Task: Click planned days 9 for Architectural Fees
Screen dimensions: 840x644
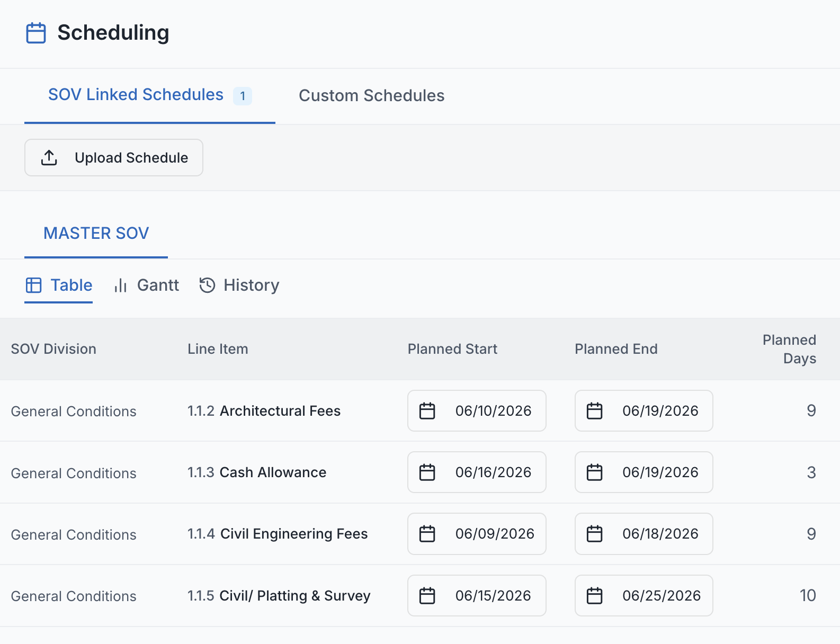Action: coord(811,411)
